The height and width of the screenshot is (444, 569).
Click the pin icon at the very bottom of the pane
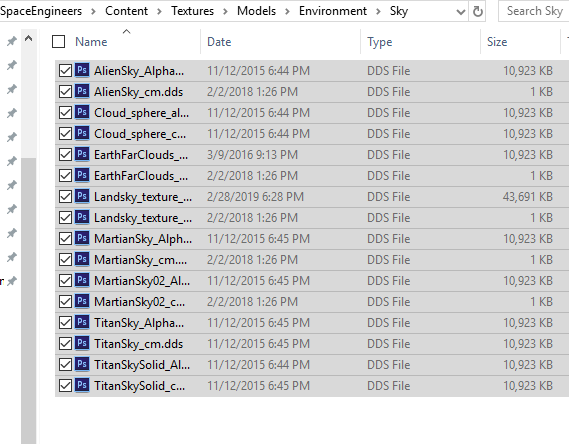click(x=12, y=281)
